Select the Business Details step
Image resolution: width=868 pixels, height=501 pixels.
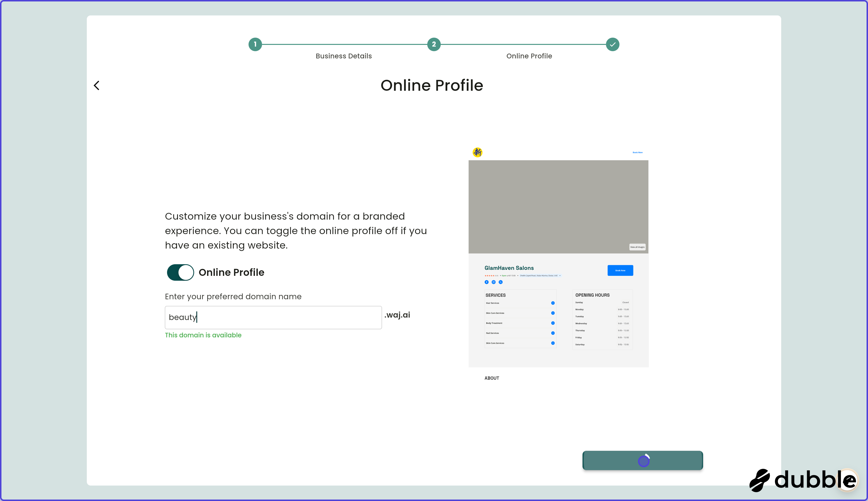(x=343, y=56)
